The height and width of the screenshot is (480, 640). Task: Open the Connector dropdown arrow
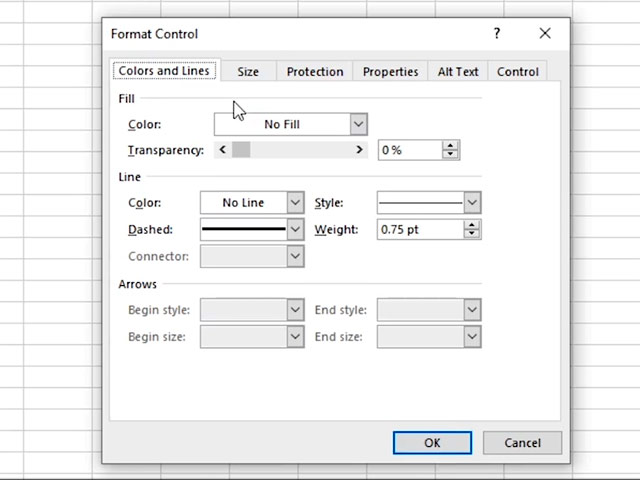(295, 256)
